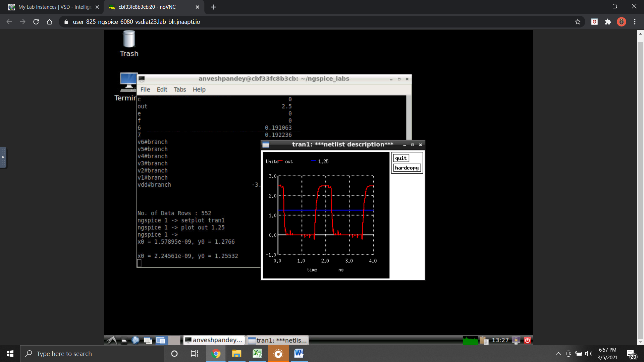Open the clipboard manager in the system tray
The height and width of the screenshot is (362, 644).
(484, 340)
